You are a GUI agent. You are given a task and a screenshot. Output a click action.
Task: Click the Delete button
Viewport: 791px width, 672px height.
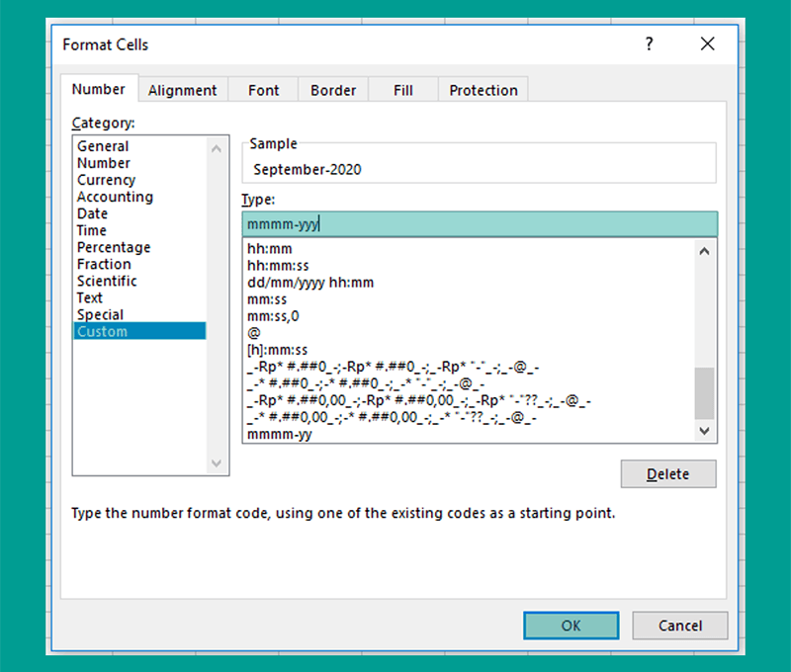point(668,474)
